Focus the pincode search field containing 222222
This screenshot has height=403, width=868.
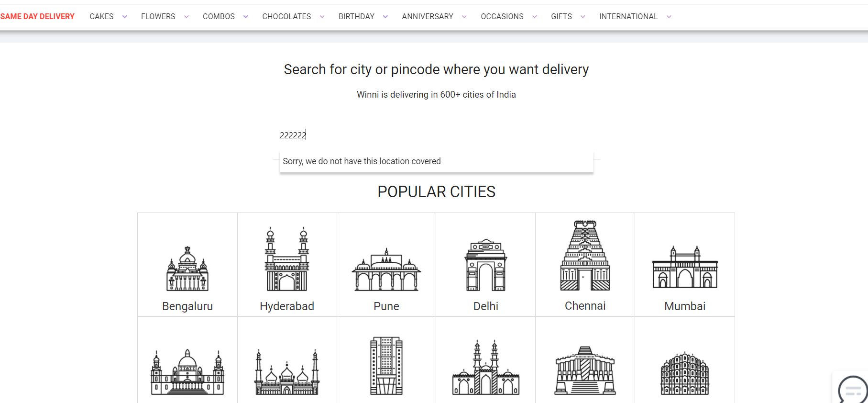tap(436, 135)
